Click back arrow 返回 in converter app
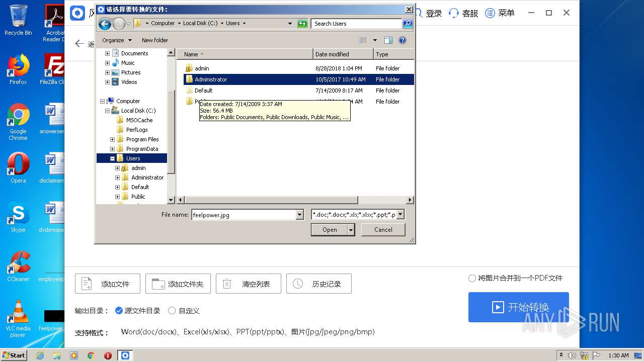The height and width of the screenshot is (362, 644). point(79,44)
